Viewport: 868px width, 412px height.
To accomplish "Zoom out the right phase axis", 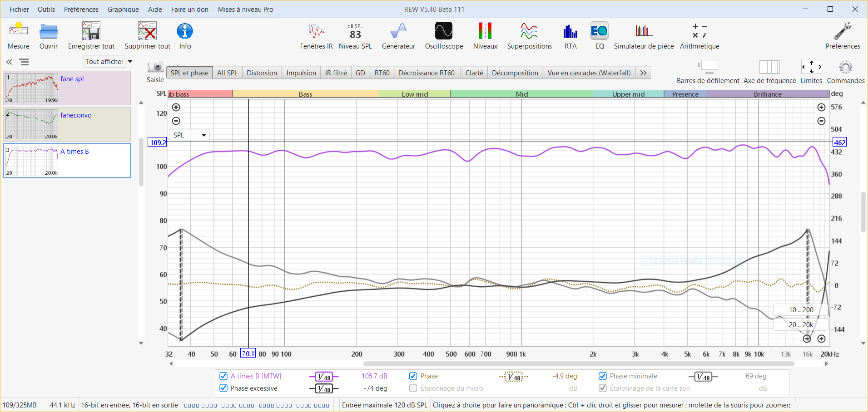I will click(x=821, y=121).
